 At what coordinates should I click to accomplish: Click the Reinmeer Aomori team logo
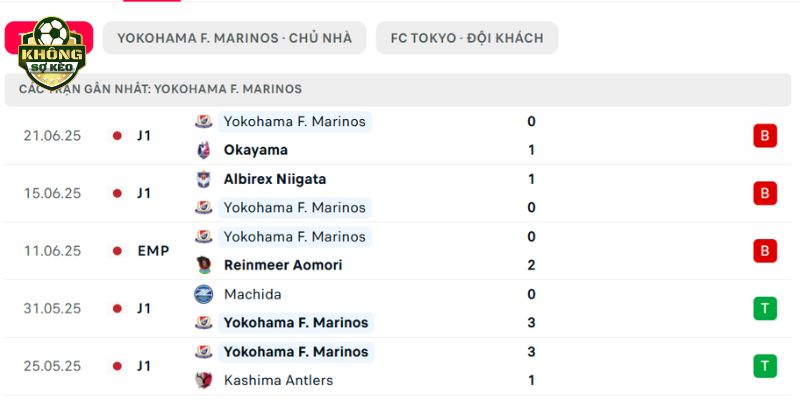204,265
